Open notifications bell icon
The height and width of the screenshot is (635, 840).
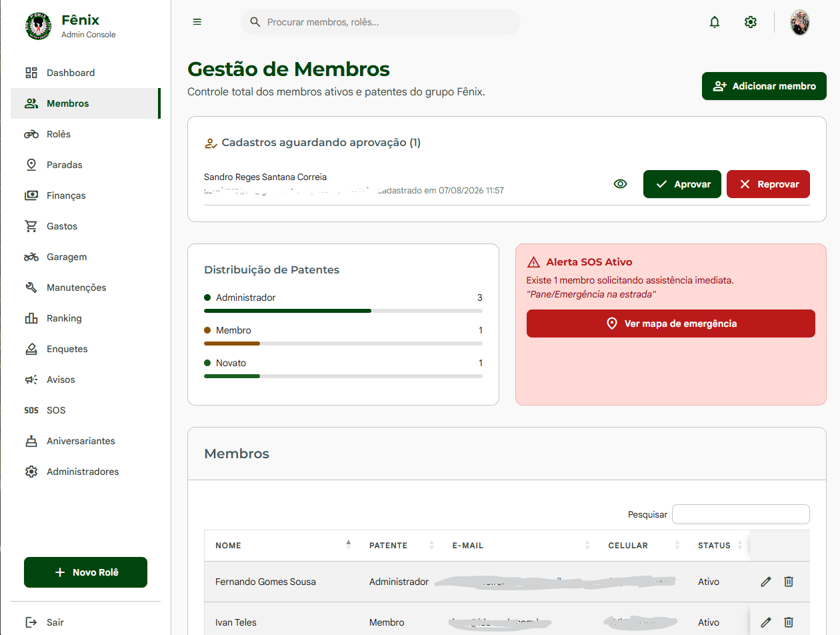(x=715, y=22)
